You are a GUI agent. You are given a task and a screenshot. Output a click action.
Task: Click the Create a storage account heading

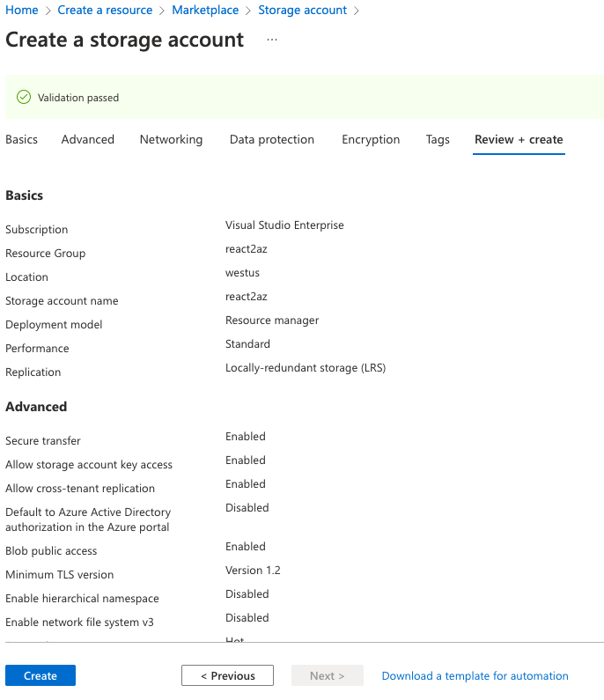(x=124, y=40)
